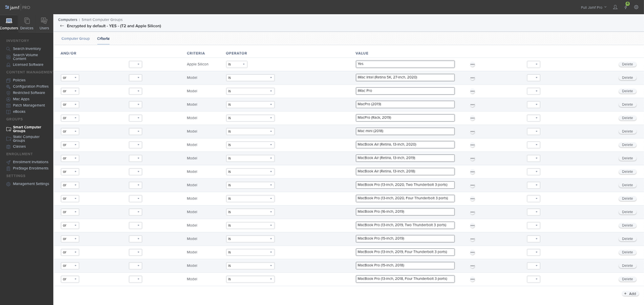
Task: Open operator dropdown for Apple Silicon row
Action: tap(237, 64)
